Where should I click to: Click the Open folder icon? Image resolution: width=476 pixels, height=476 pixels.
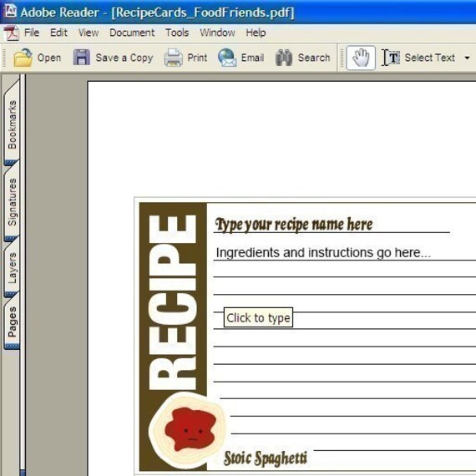click(23, 58)
